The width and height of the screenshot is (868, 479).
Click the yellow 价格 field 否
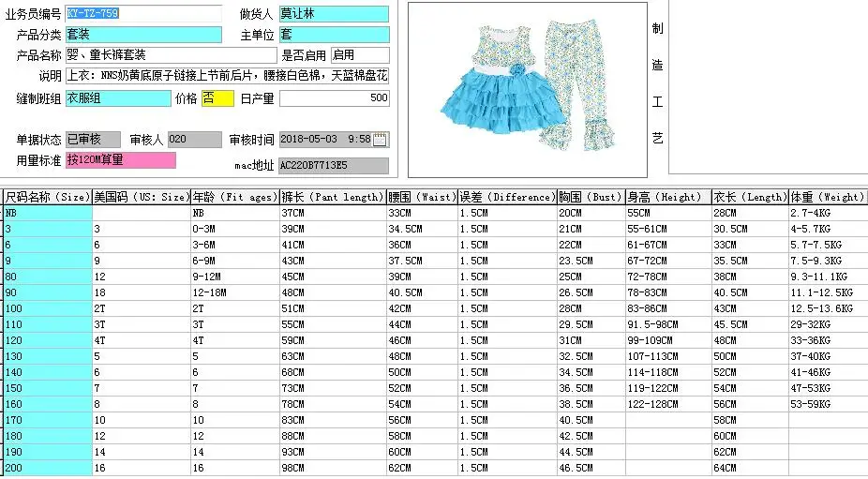click(x=217, y=98)
